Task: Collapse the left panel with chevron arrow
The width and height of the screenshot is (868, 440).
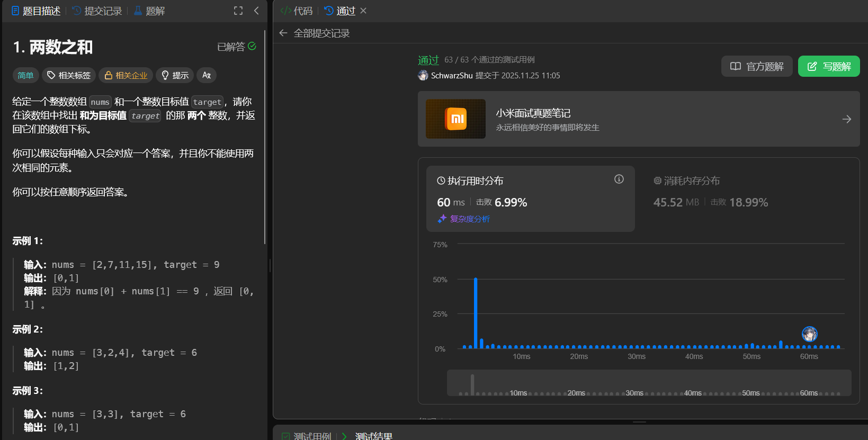Action: (x=256, y=11)
